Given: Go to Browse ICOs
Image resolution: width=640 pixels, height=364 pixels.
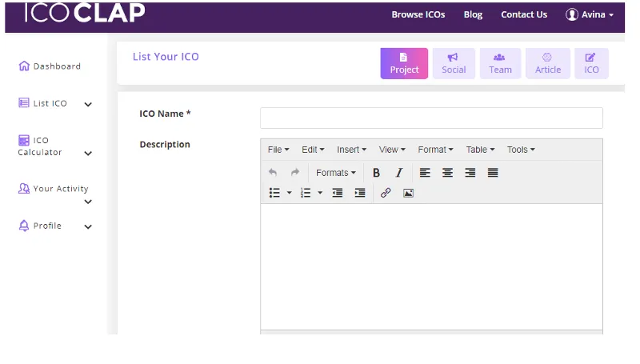Looking at the screenshot, I should coord(418,14).
